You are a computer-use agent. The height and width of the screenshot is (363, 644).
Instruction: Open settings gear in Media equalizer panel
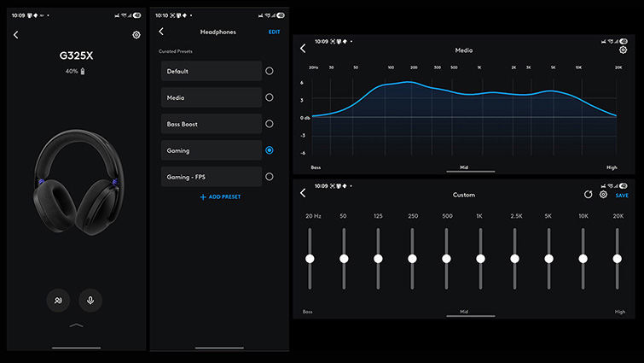[x=623, y=50]
